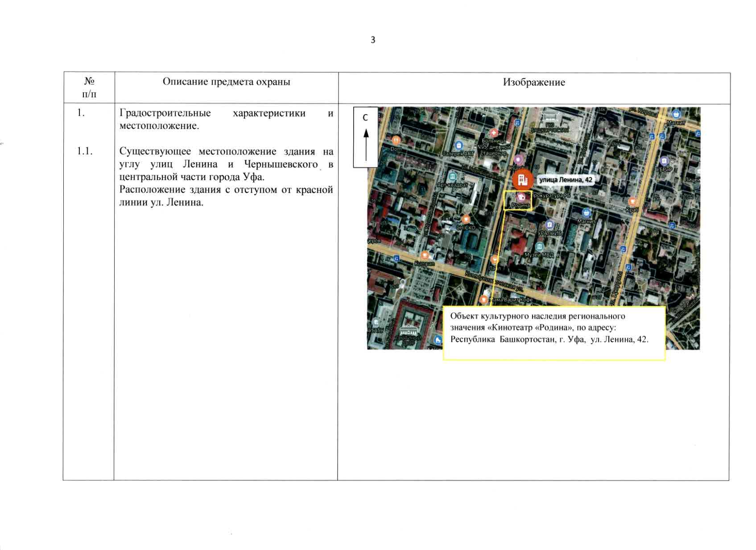Click the УРАЛСИБ bank marker
756x550 pixels.
[x=549, y=225]
